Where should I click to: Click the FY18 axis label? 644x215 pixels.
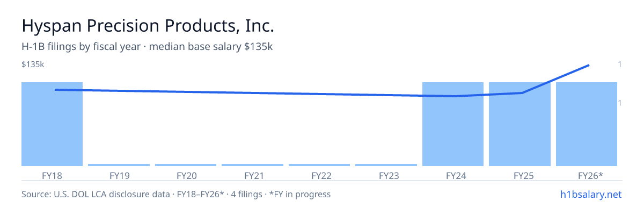pos(52,175)
